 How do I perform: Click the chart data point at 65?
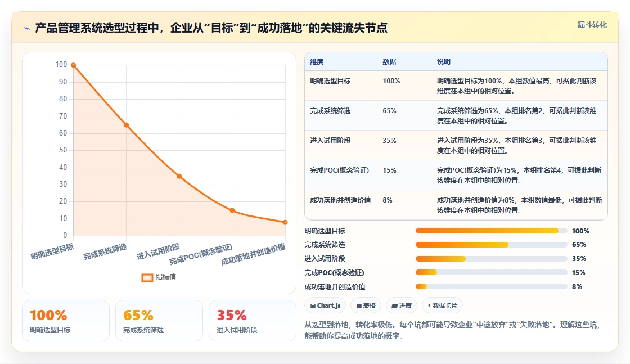click(x=126, y=125)
